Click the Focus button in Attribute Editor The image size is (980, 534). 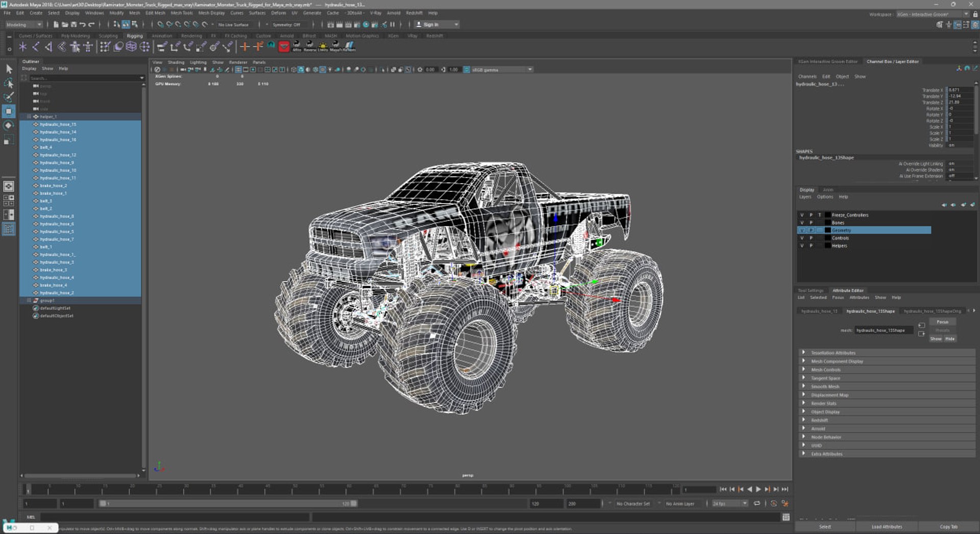pos(942,322)
